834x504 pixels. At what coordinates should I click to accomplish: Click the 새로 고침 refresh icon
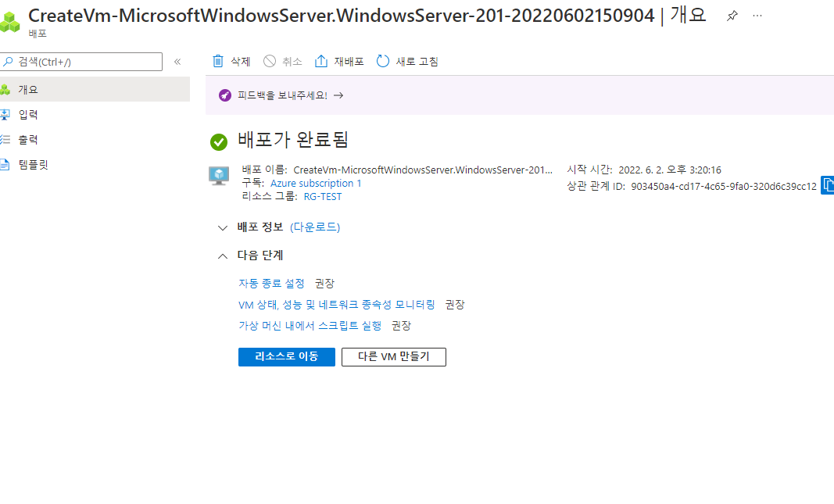(383, 61)
